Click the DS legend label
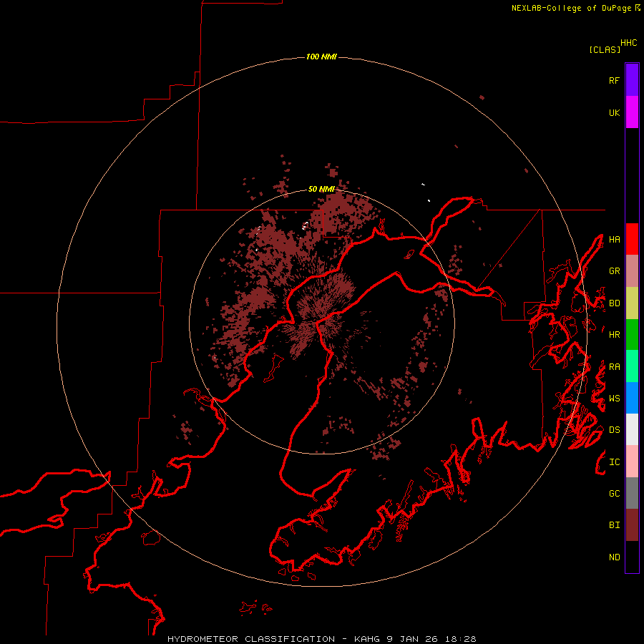The width and height of the screenshot is (644, 644). [x=614, y=430]
